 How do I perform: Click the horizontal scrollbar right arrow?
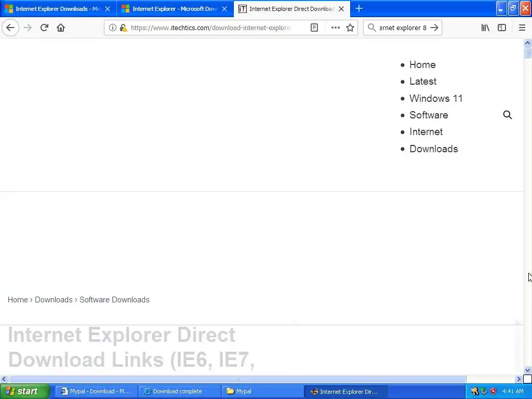point(518,379)
